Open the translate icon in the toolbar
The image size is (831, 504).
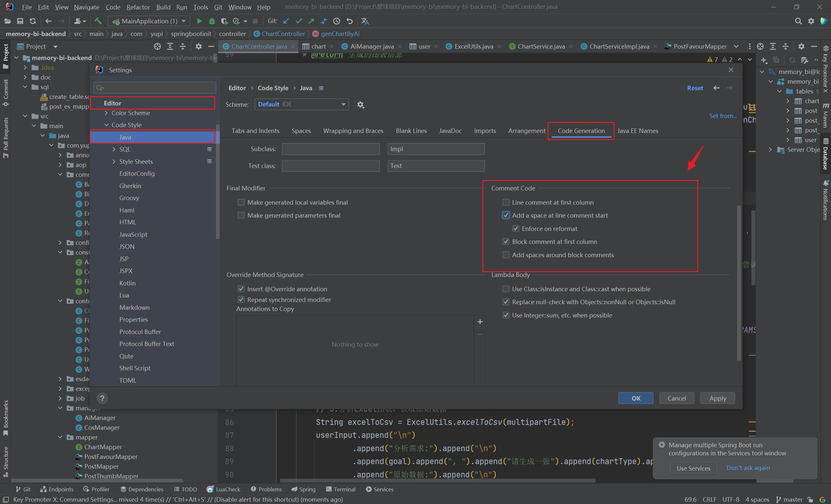tap(365, 21)
